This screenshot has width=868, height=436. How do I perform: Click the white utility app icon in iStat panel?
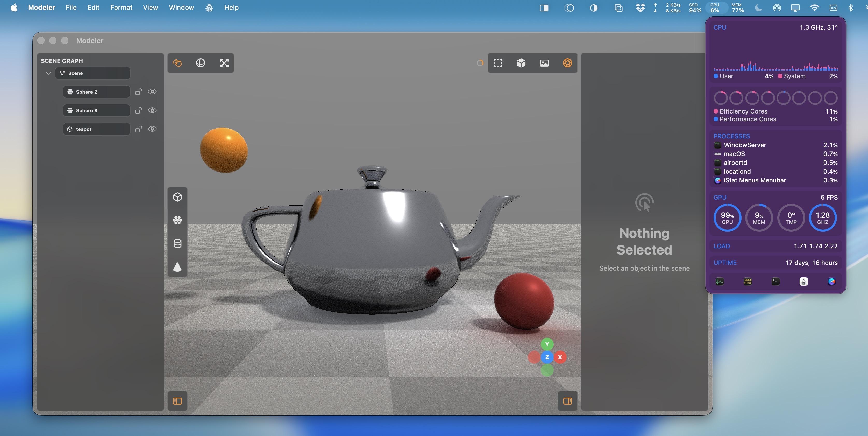(x=804, y=282)
